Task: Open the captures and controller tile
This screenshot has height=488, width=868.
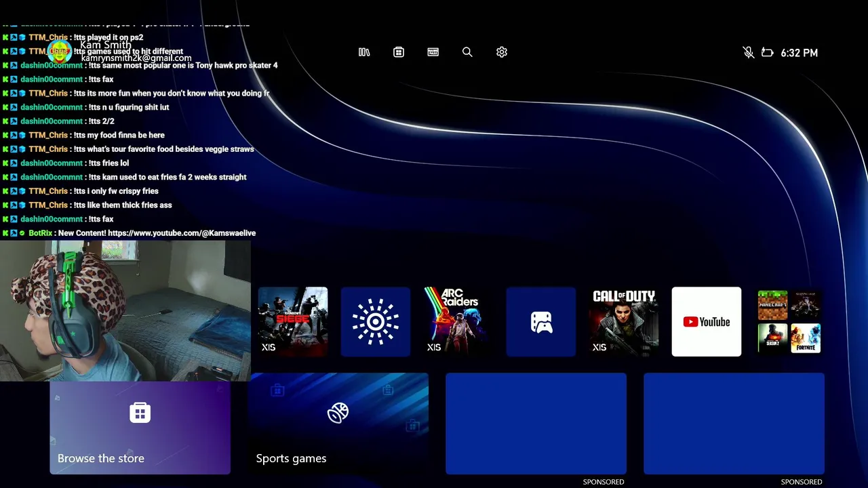Action: coord(541,322)
